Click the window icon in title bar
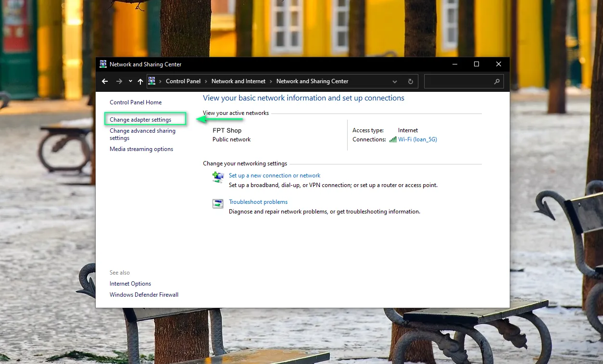Viewport: 603px width, 364px height. click(103, 64)
